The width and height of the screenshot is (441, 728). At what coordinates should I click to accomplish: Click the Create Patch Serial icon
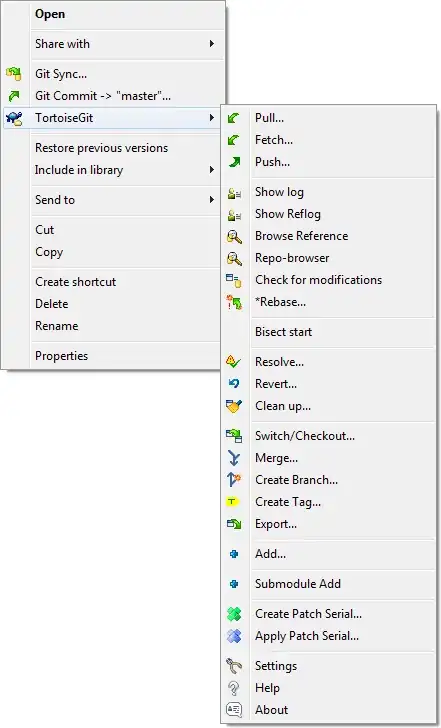coord(234,614)
